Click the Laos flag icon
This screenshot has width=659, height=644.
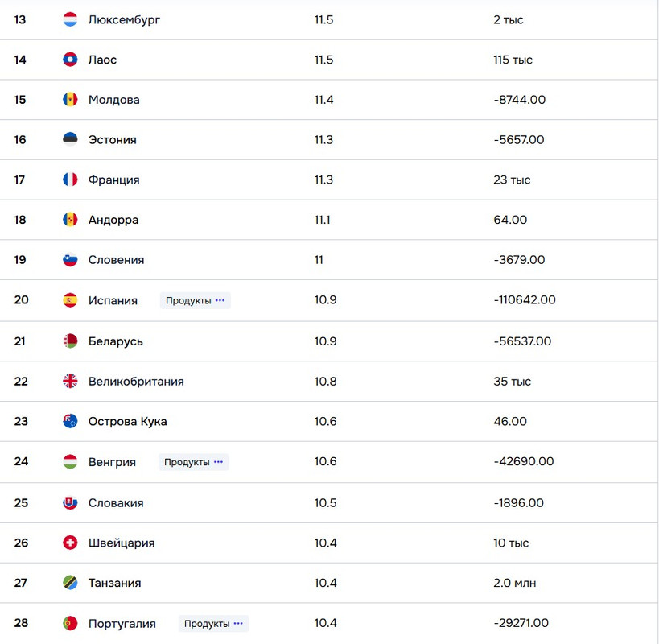click(x=70, y=60)
